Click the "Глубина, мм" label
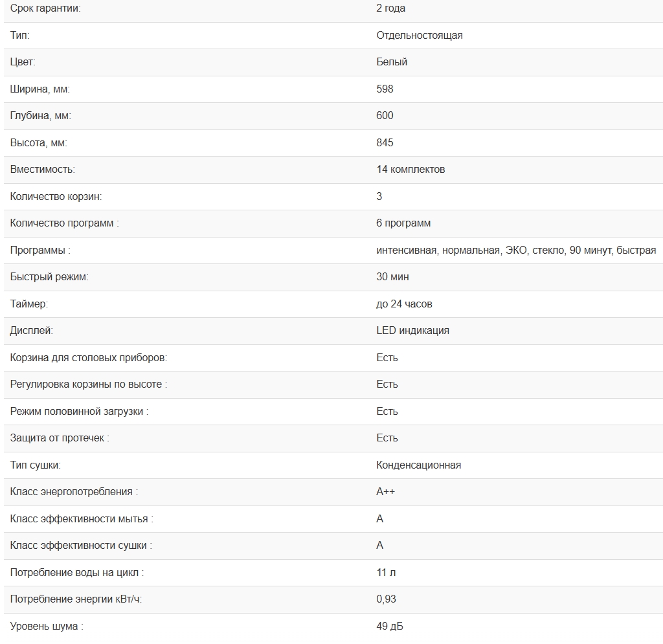663x644 pixels. (x=41, y=116)
